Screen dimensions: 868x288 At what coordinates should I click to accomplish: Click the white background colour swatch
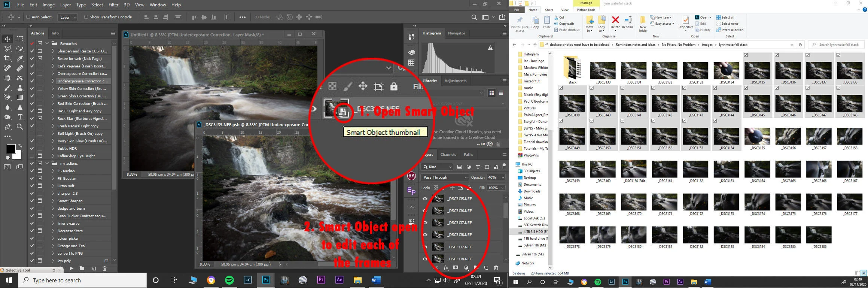pyautogui.click(x=18, y=155)
